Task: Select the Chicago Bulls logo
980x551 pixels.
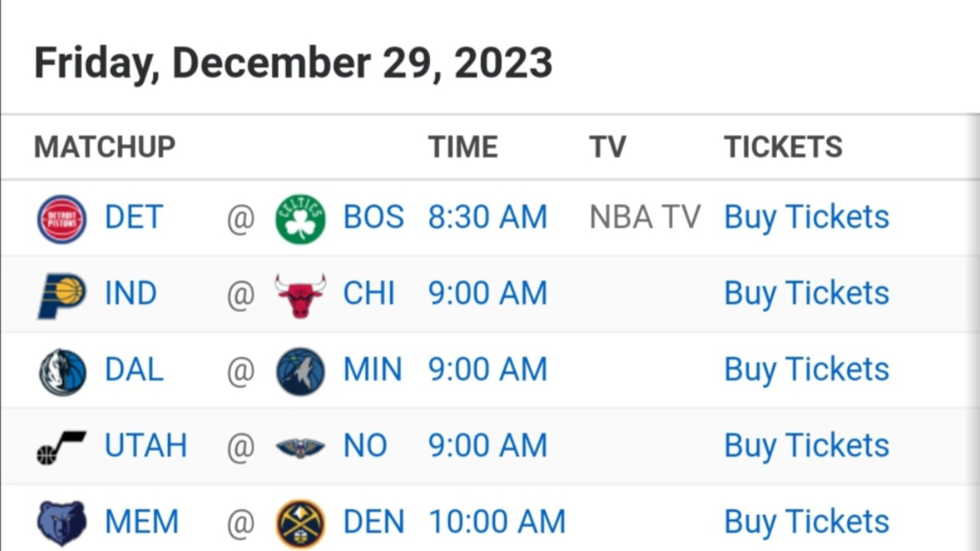Action: (x=300, y=295)
